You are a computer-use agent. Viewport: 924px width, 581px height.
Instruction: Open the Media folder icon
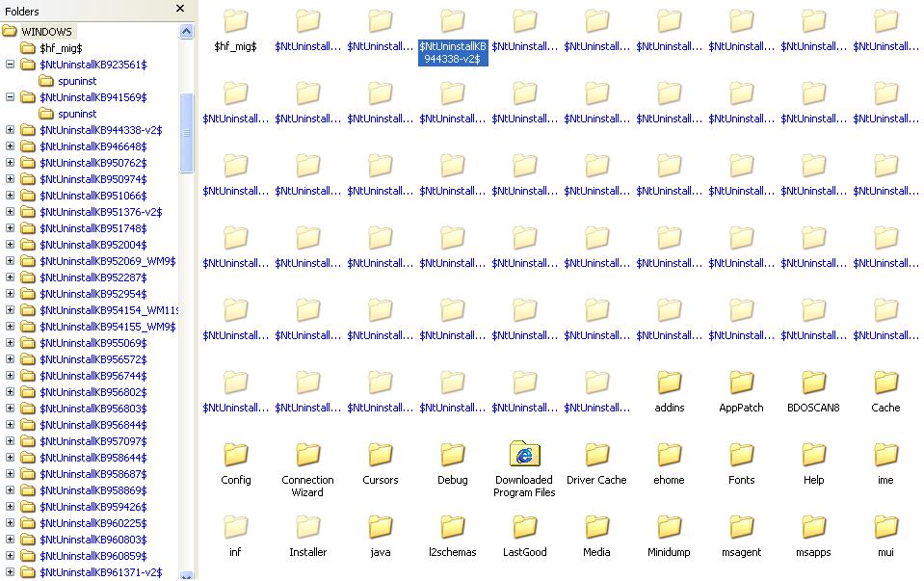click(x=597, y=527)
